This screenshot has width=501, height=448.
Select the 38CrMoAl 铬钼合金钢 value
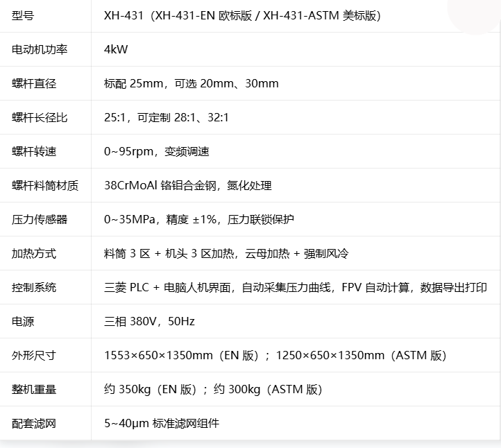pyautogui.click(x=188, y=186)
